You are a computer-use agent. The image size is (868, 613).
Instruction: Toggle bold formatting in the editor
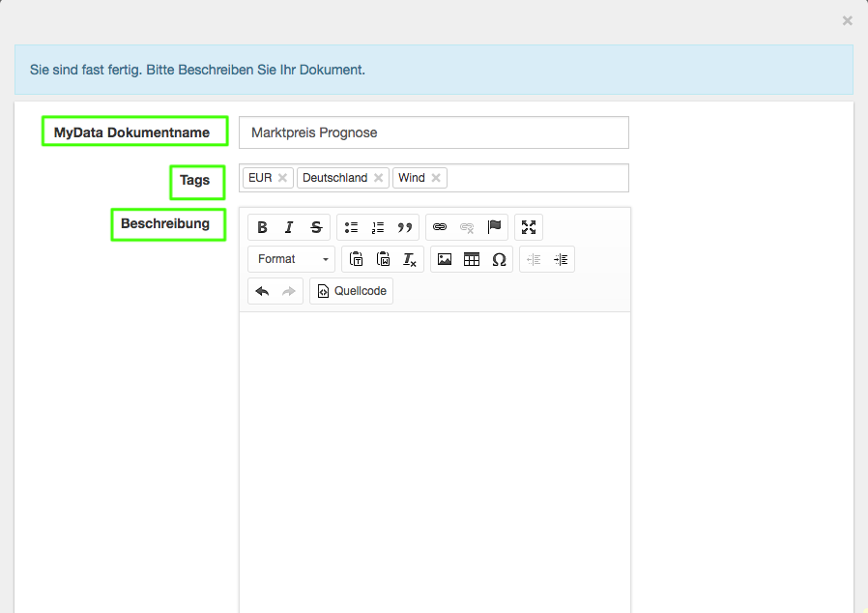pyautogui.click(x=262, y=227)
